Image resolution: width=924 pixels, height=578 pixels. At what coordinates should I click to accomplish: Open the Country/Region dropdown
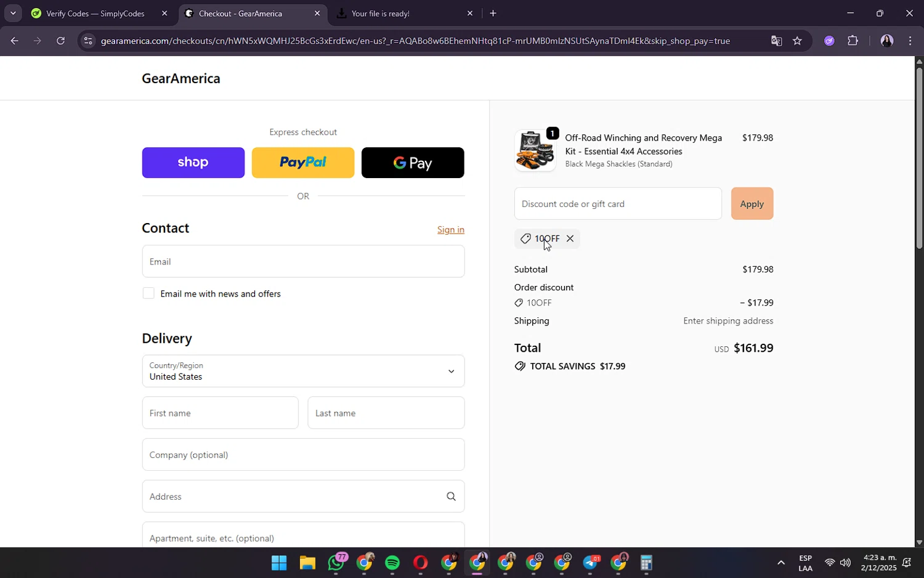(x=303, y=371)
